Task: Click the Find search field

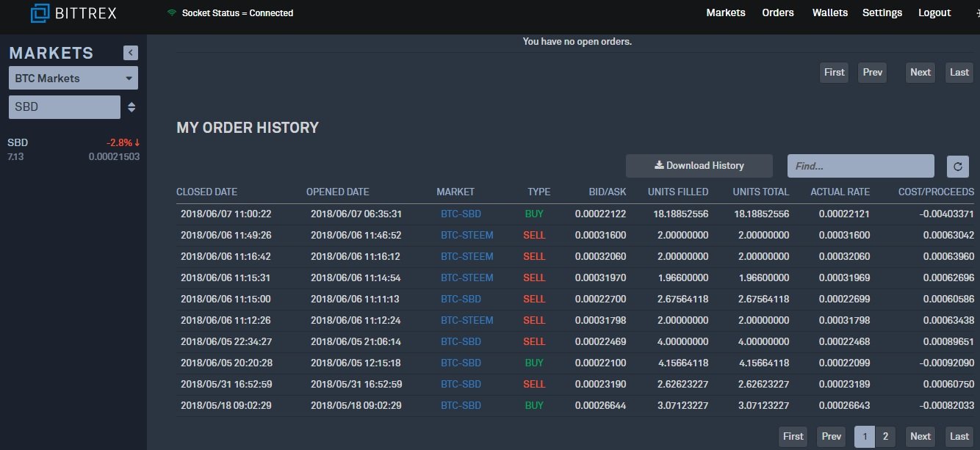Action: tap(861, 166)
